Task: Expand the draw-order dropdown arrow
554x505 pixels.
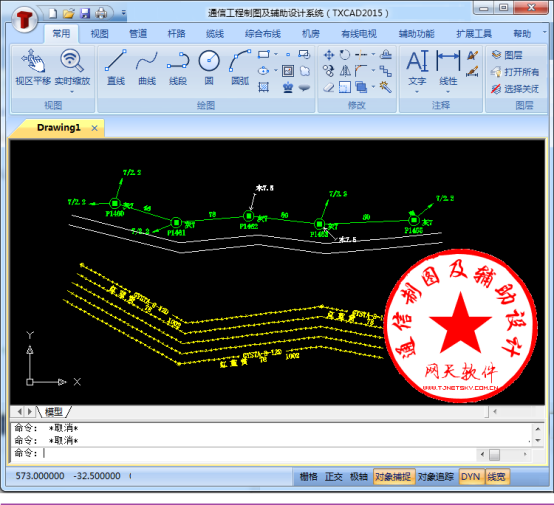Action: pyautogui.click(x=373, y=87)
